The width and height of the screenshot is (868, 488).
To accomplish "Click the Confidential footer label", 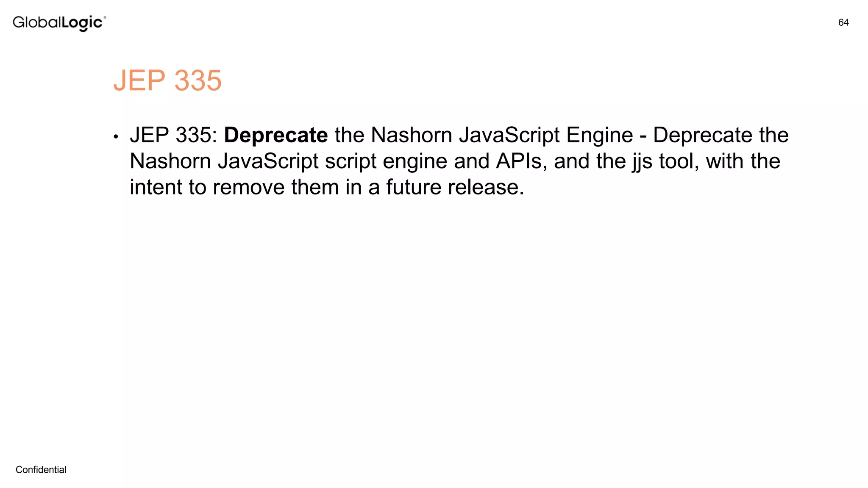I will (41, 469).
